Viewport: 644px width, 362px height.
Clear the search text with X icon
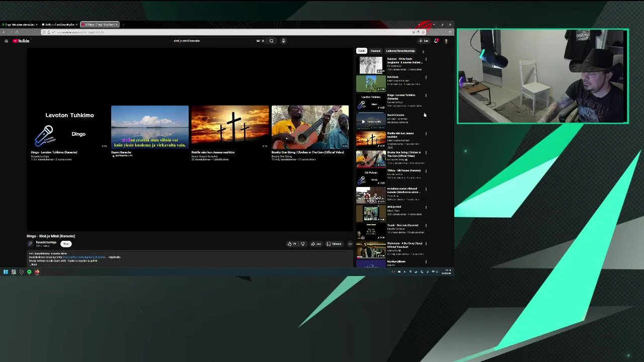[263, 41]
